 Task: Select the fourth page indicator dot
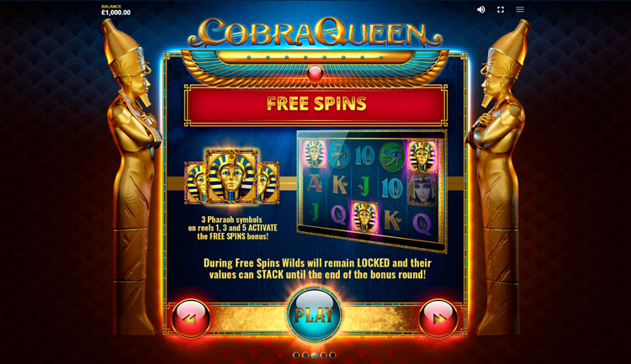click(x=324, y=355)
